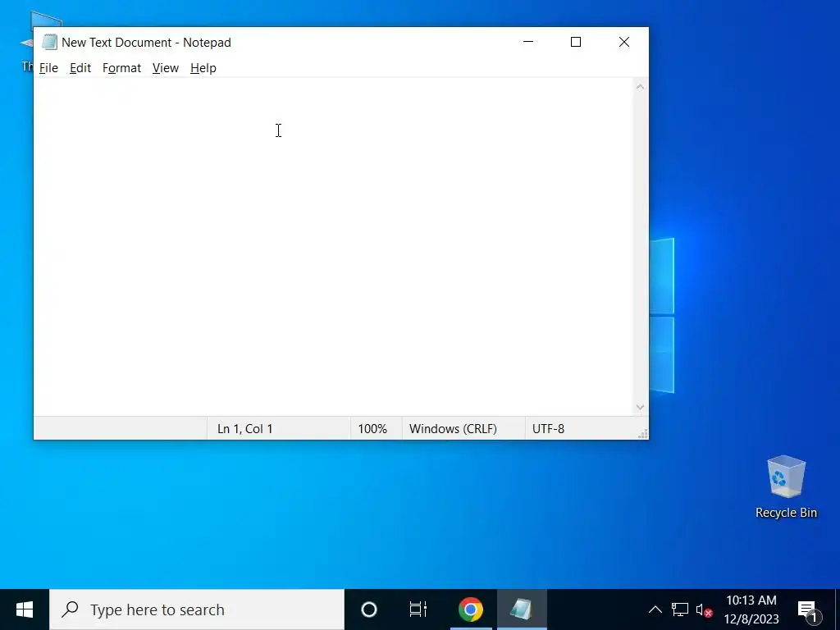Viewport: 840px width, 630px height.
Task: Show hidden system tray icons
Action: click(655, 609)
